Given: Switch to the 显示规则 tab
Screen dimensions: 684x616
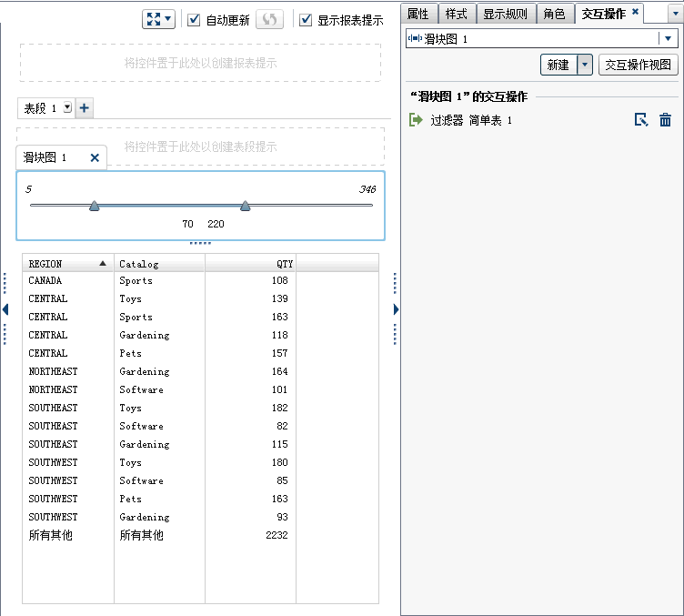Looking at the screenshot, I should [x=505, y=14].
